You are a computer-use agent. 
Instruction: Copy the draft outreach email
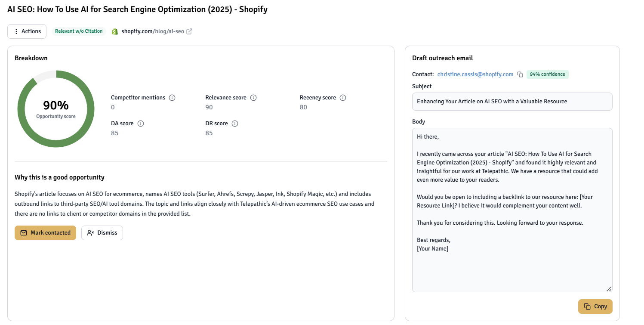[595, 306]
